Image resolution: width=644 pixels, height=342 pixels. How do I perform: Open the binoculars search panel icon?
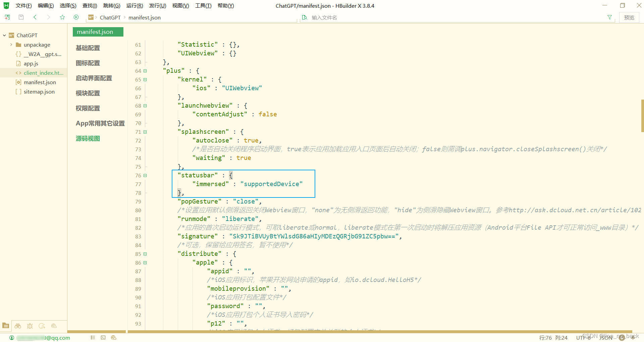click(x=18, y=326)
